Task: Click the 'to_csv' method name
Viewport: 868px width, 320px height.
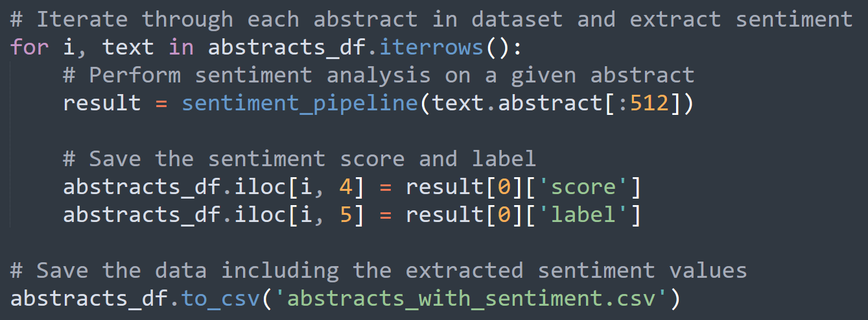Action: coord(220,299)
